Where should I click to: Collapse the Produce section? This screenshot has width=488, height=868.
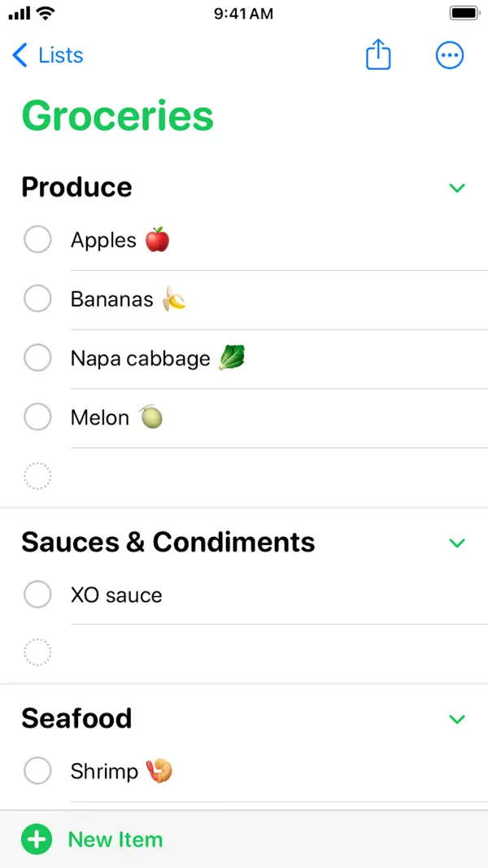click(x=457, y=187)
